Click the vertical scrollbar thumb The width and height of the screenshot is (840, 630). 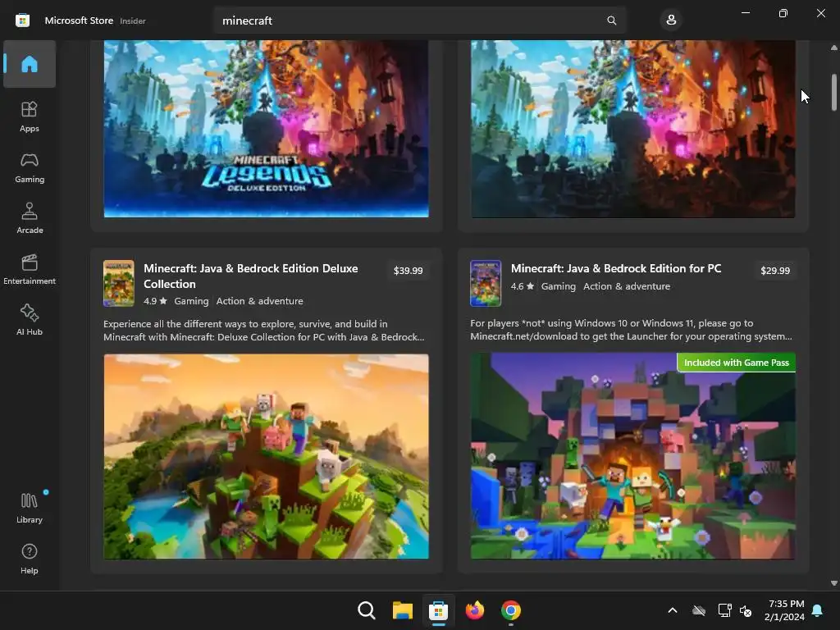[833, 92]
